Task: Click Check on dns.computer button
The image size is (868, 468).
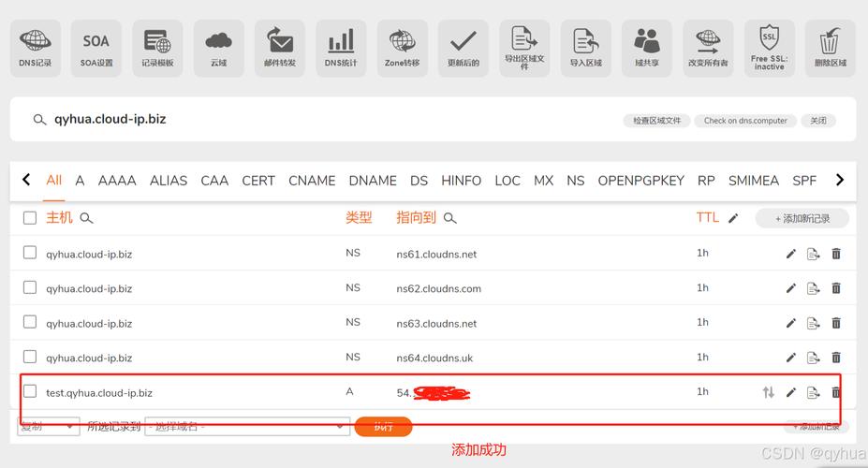Action: pyautogui.click(x=745, y=121)
